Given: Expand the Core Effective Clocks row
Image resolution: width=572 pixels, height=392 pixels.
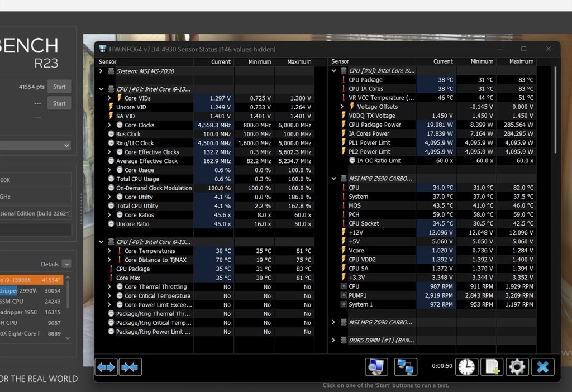Looking at the screenshot, I should (109, 152).
